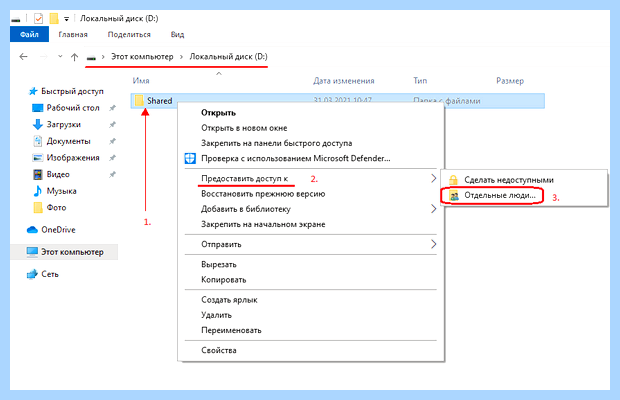Go back with the left arrow
Image resolution: width=620 pixels, height=400 pixels.
[23, 57]
